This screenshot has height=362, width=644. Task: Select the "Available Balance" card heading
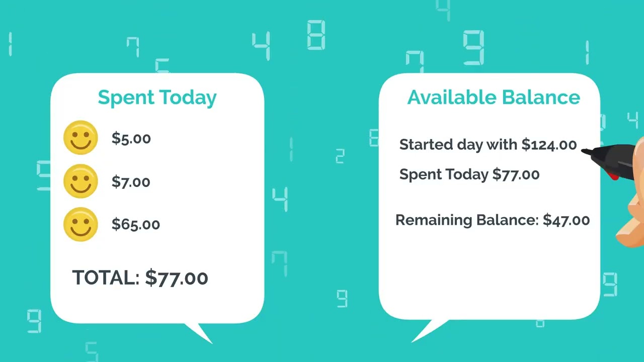(493, 98)
